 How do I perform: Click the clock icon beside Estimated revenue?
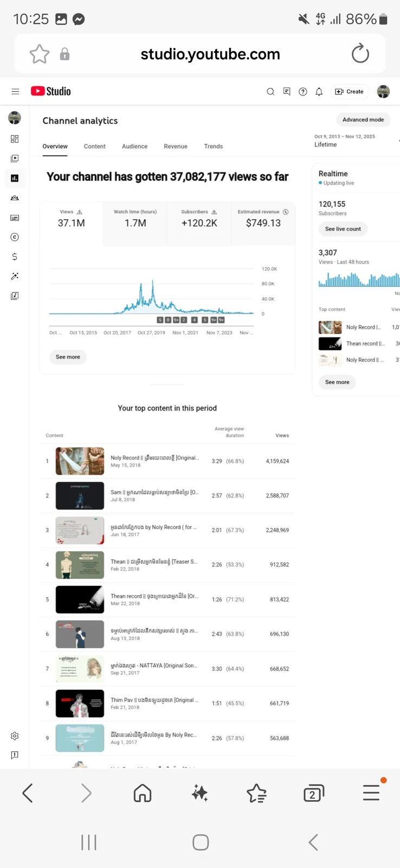click(286, 212)
